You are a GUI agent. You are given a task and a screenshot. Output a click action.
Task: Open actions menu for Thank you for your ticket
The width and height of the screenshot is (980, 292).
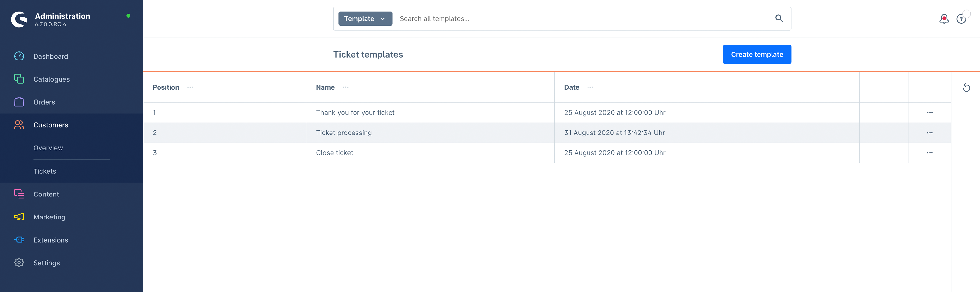[x=929, y=112]
